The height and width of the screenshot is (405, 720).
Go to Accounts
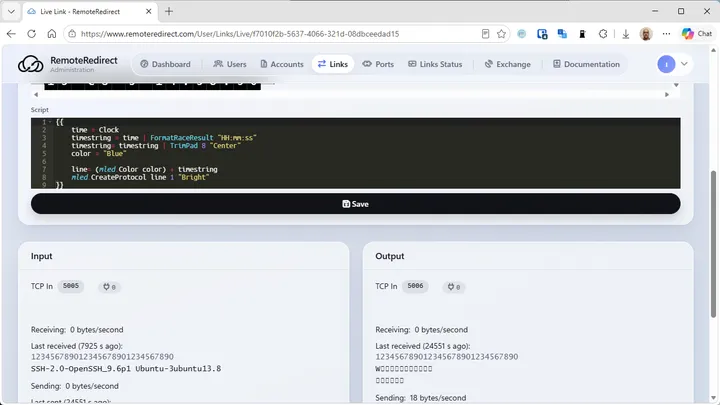282,64
